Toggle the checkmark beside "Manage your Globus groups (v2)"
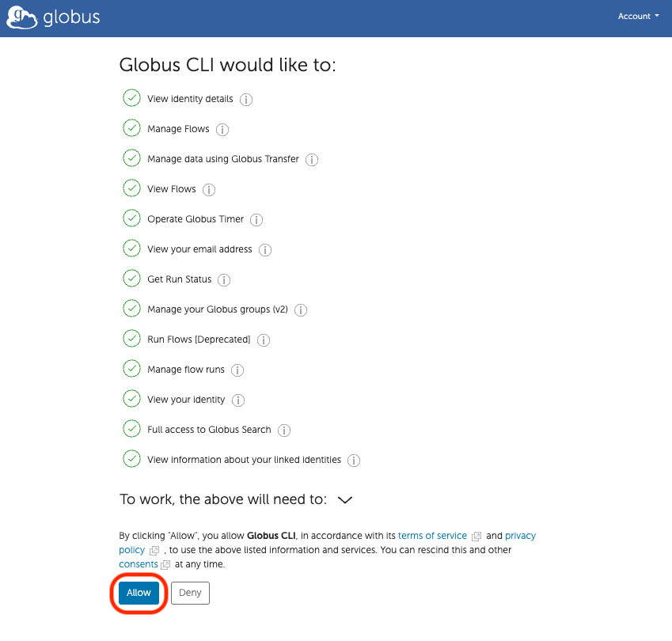Viewport: 672px width, 641px height. pos(131,309)
